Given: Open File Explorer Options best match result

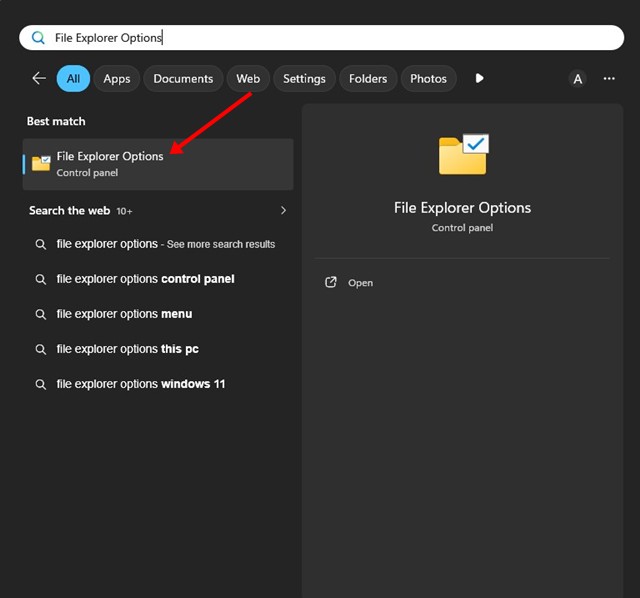Looking at the screenshot, I should coord(158,164).
